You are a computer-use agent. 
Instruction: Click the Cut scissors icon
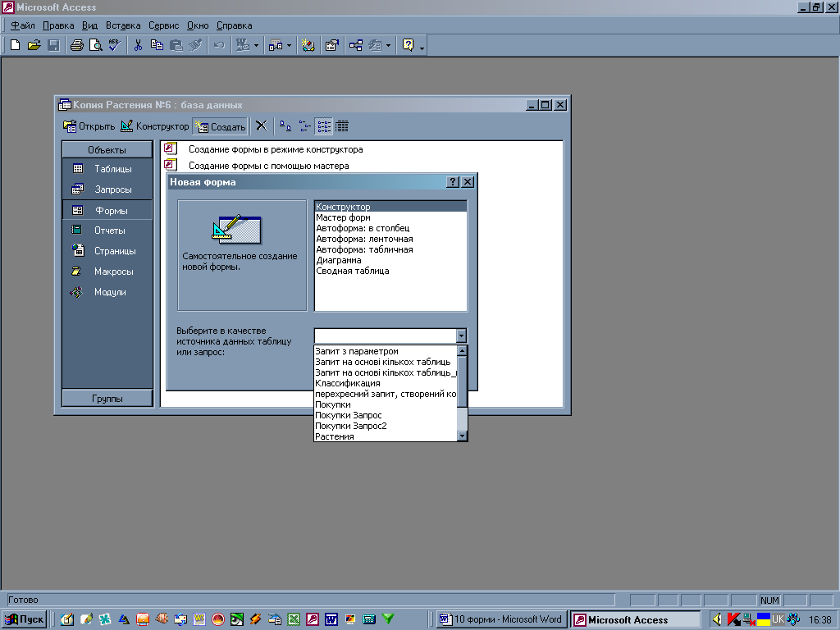138,45
